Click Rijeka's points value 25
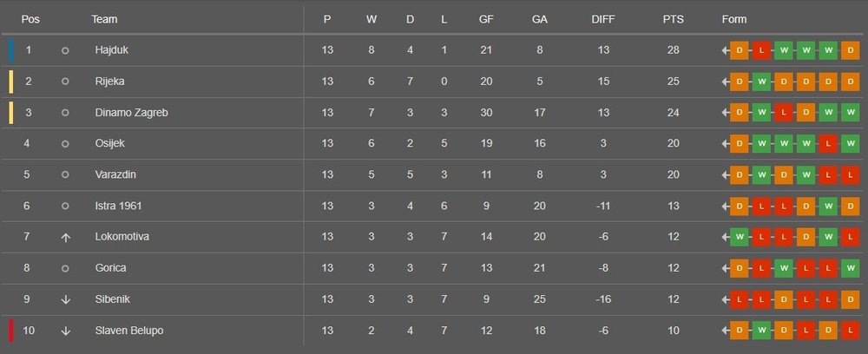This screenshot has height=354, width=868. coord(673,82)
